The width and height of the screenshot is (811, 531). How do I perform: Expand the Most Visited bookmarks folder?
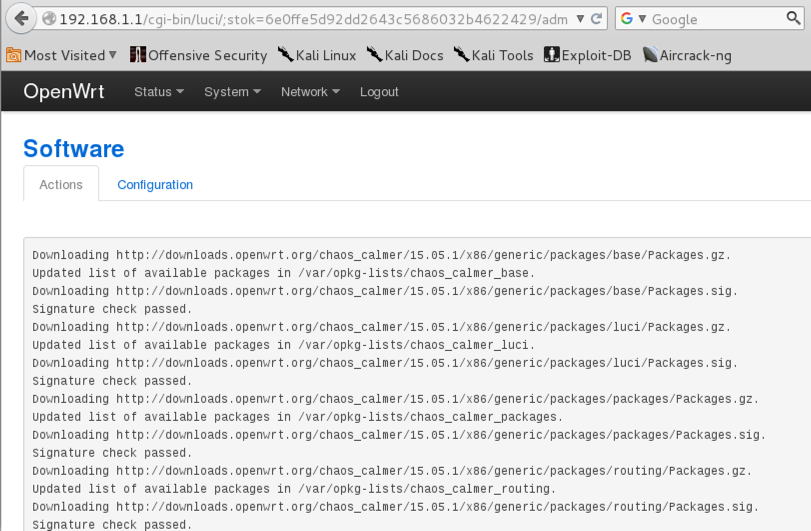(62, 55)
